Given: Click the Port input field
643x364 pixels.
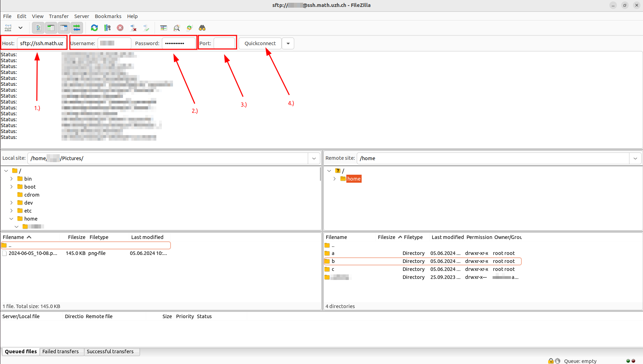Looking at the screenshot, I should pyautogui.click(x=224, y=43).
